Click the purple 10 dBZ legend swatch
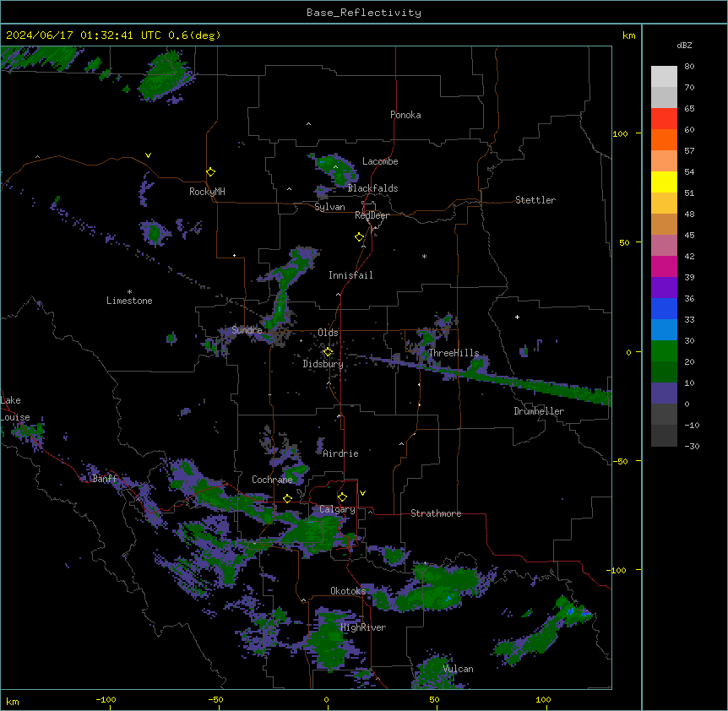Screen dimensions: 728x711 (x=664, y=393)
